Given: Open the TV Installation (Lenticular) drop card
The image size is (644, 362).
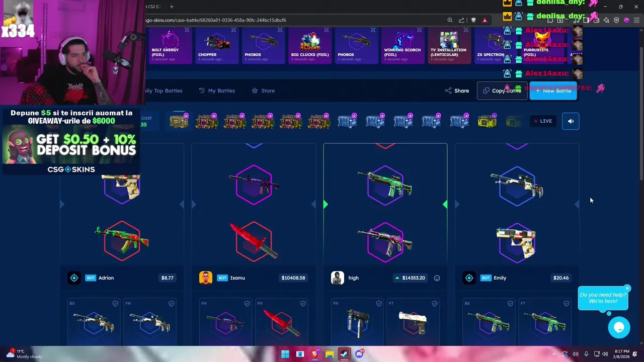Looking at the screenshot, I should [x=449, y=46].
